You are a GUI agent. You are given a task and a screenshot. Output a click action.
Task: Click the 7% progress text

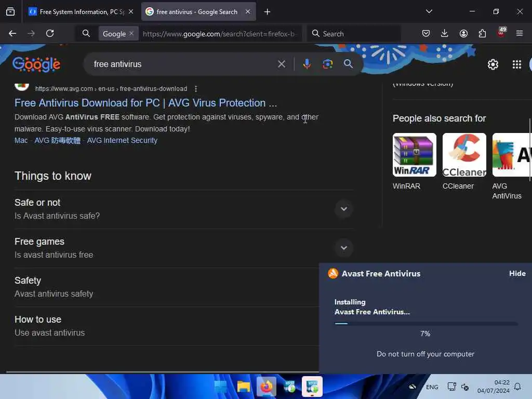tap(425, 334)
